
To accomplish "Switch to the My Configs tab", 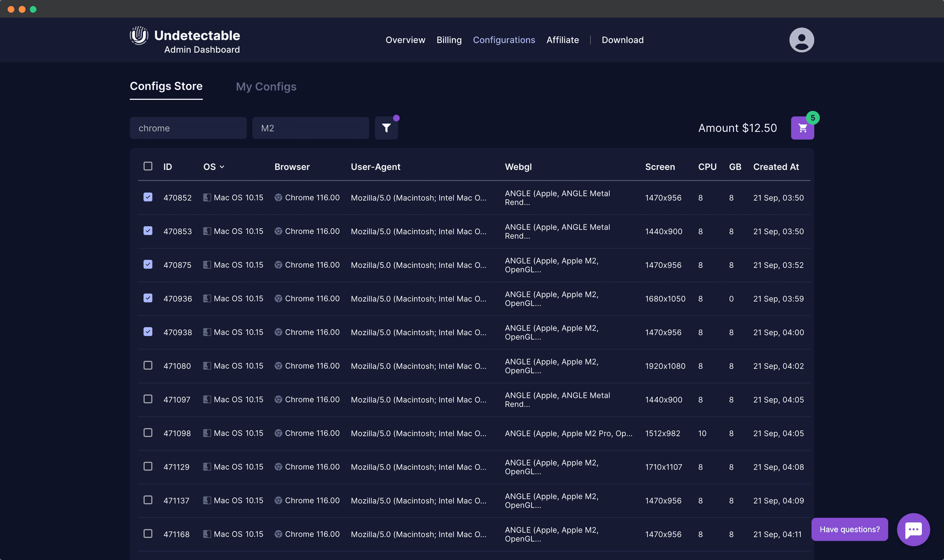I will pos(266,87).
